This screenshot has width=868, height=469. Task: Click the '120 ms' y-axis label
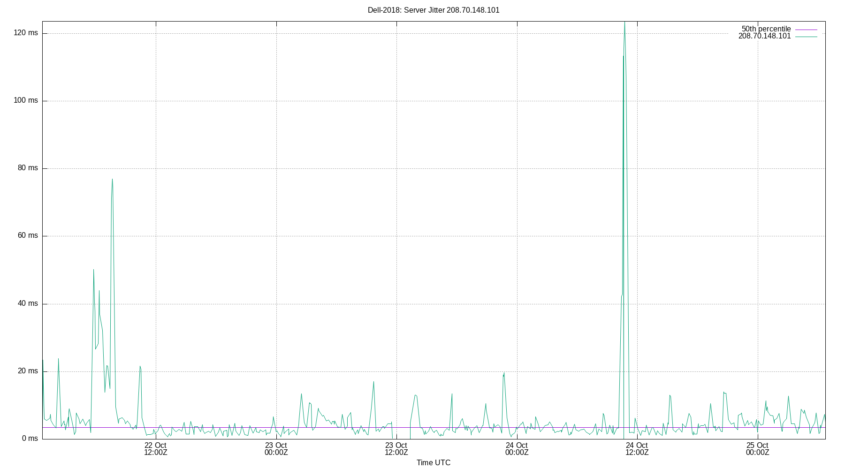[26, 33]
